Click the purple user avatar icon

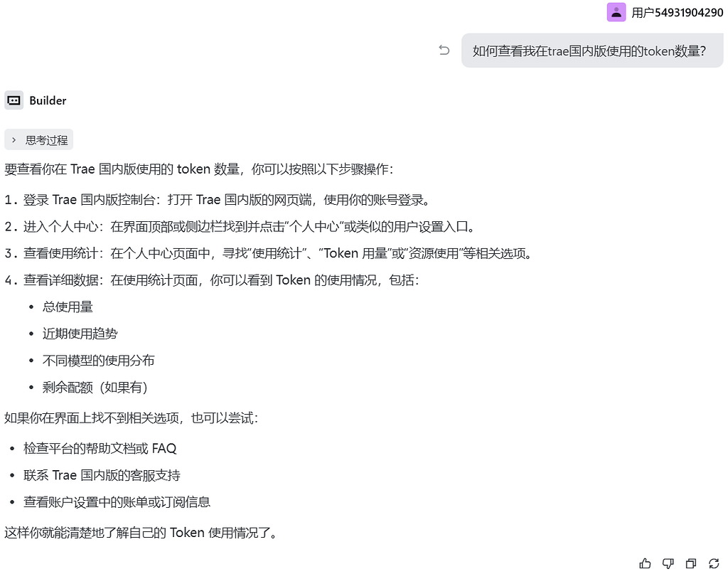coord(616,13)
